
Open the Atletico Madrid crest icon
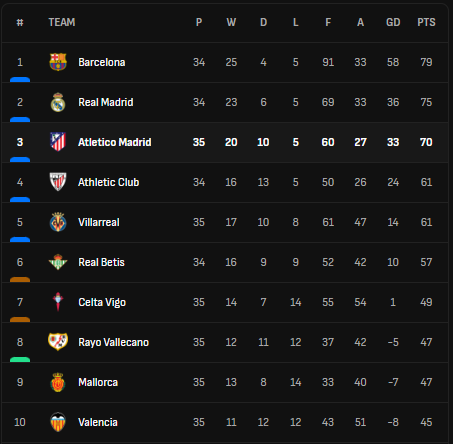point(58,142)
